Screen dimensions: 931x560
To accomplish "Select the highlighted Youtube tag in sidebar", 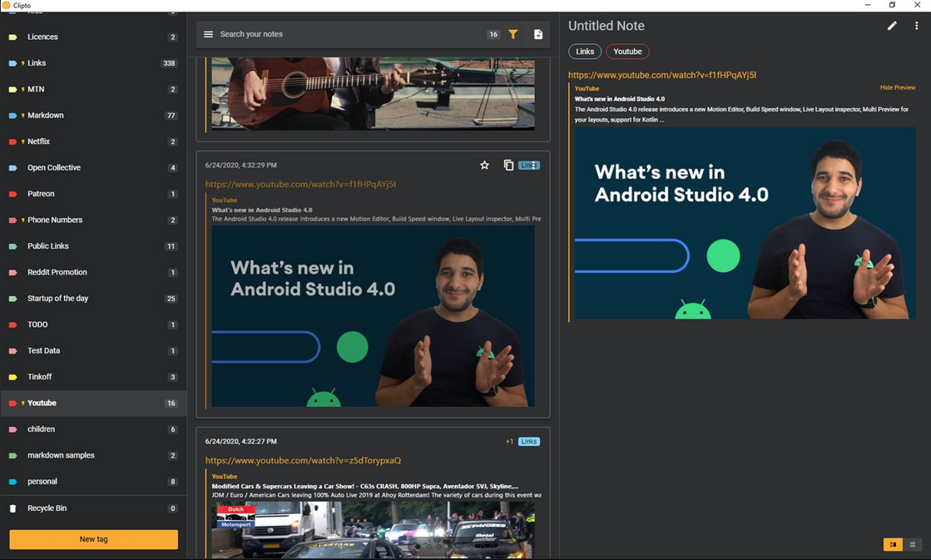I will 93,403.
